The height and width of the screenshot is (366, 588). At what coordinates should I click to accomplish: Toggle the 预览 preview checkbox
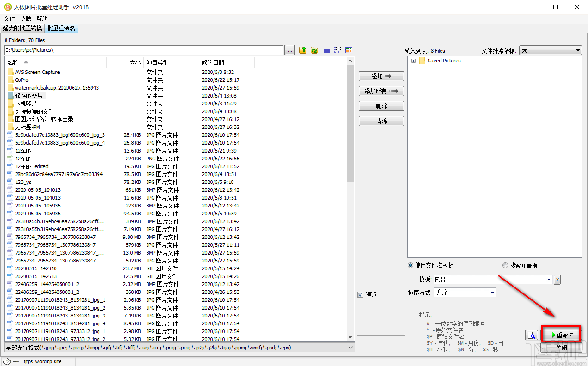point(361,294)
